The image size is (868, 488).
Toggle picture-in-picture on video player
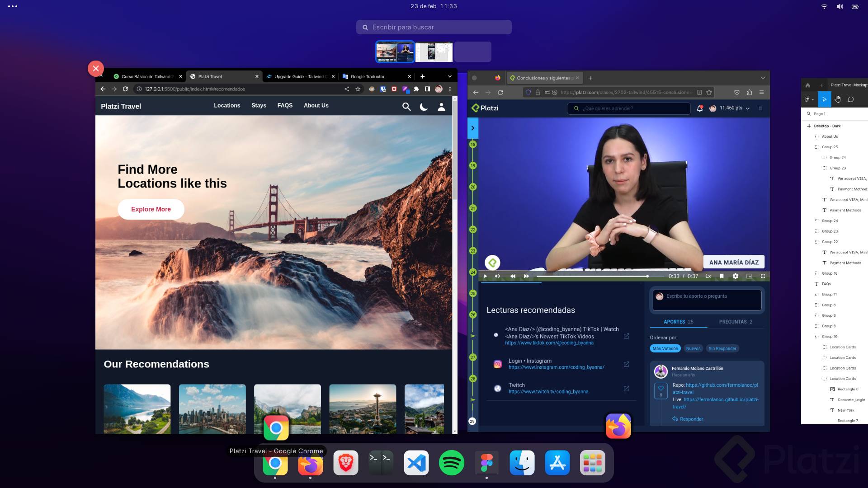(x=749, y=276)
